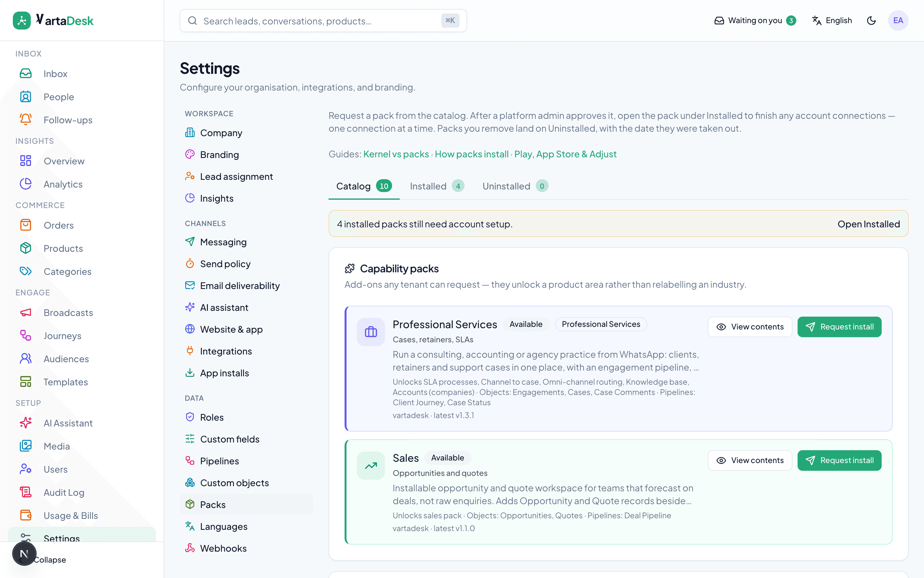The height and width of the screenshot is (578, 924).
Task: Click the VartaDesk logo icon
Action: [22, 21]
